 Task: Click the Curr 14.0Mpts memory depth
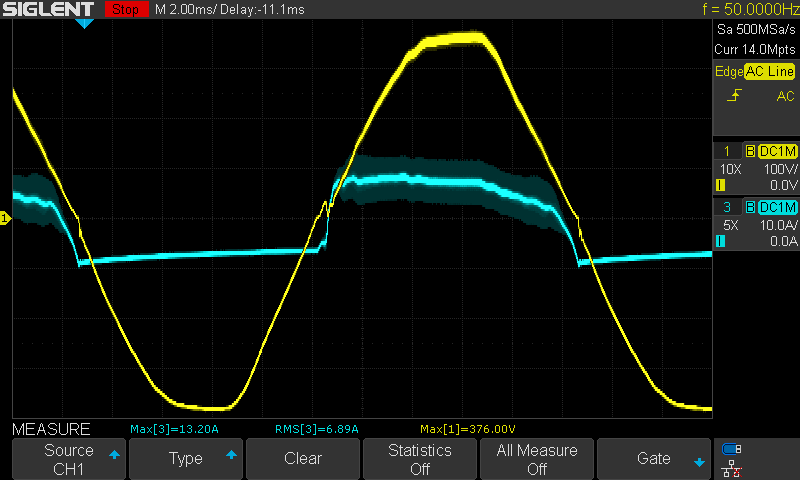755,49
